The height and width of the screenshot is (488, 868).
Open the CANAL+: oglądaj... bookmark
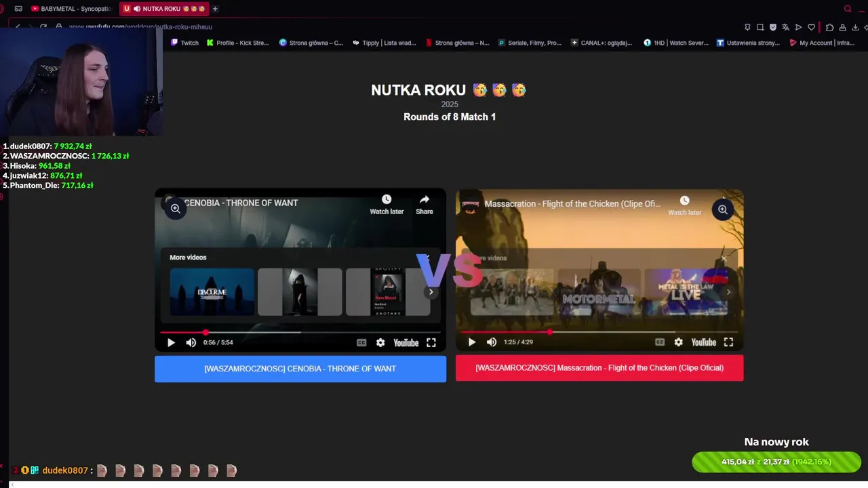pos(602,43)
